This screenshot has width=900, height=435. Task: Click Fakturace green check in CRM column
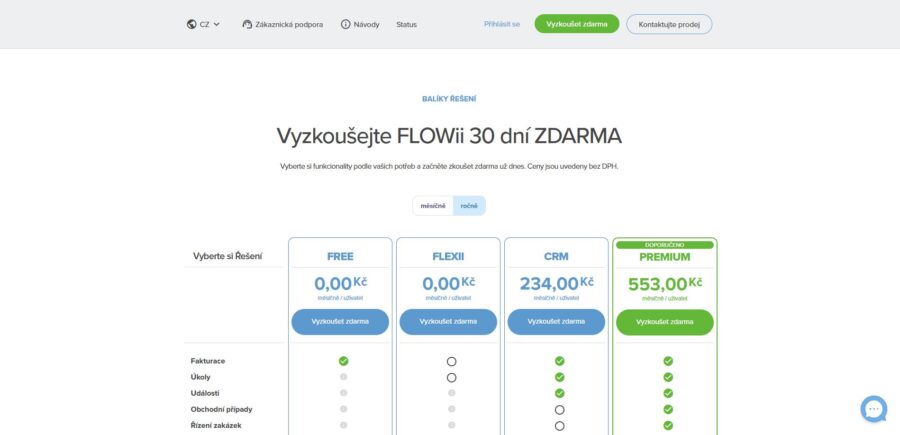point(560,361)
